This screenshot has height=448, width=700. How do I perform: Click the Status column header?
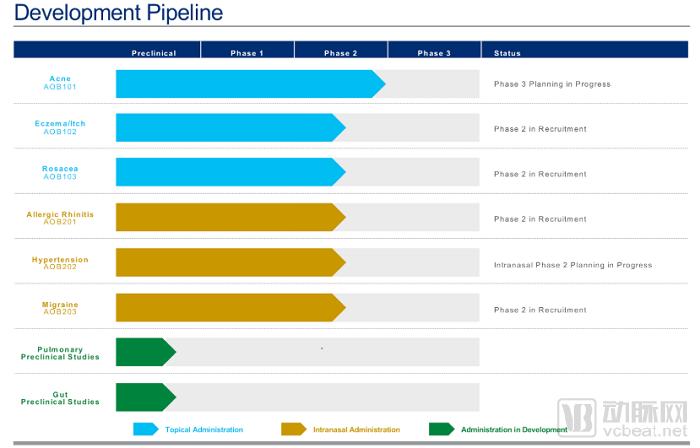tap(507, 53)
